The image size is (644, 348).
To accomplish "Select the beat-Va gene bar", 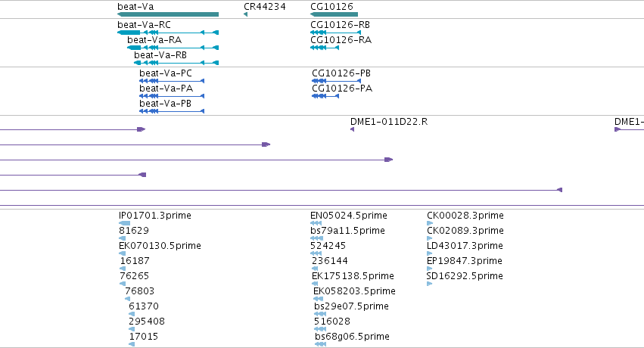I will (x=168, y=14).
